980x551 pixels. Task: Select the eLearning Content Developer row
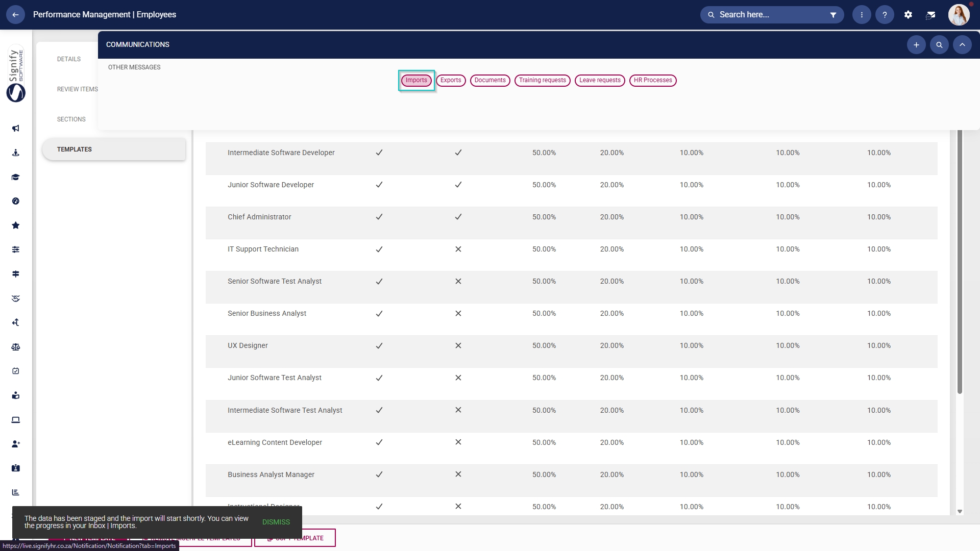point(571,448)
